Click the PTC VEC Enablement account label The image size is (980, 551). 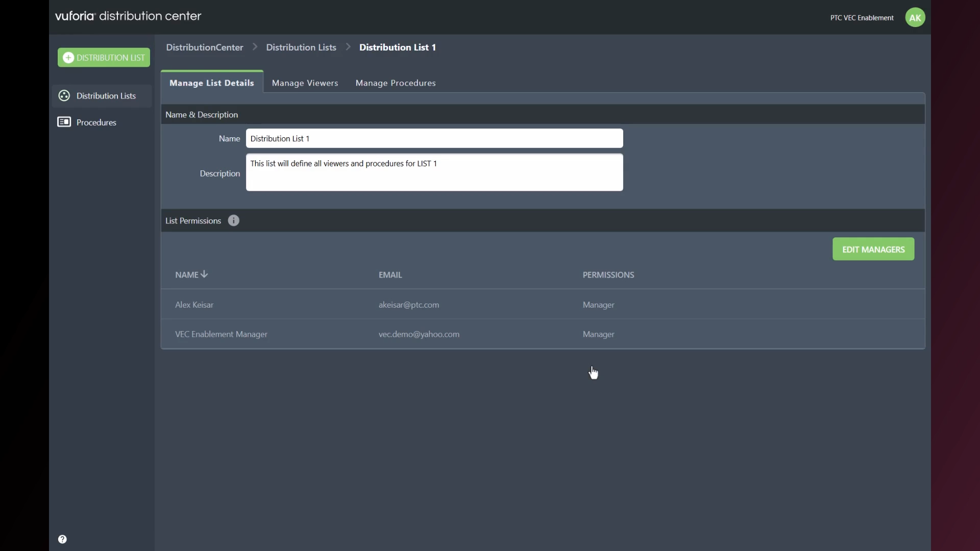[862, 17]
